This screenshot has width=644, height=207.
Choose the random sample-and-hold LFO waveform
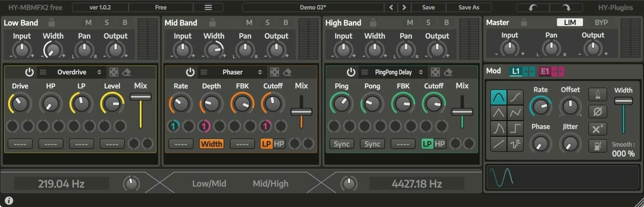tap(515, 144)
